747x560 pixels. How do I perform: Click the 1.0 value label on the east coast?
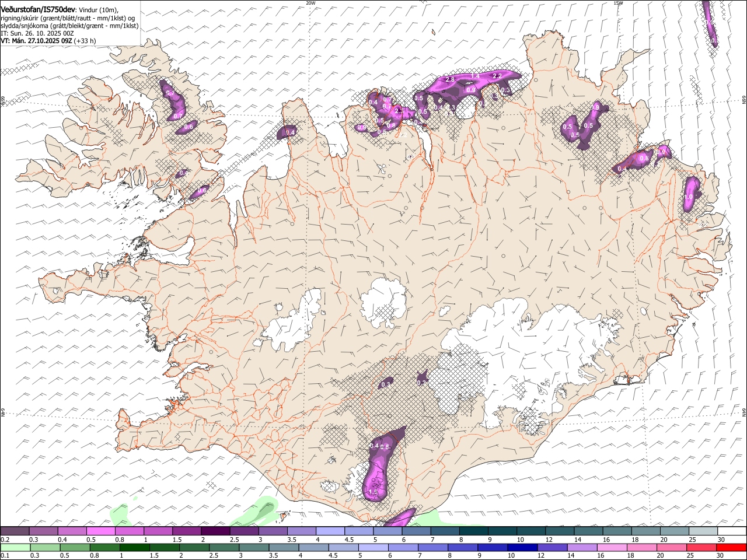[x=689, y=197]
